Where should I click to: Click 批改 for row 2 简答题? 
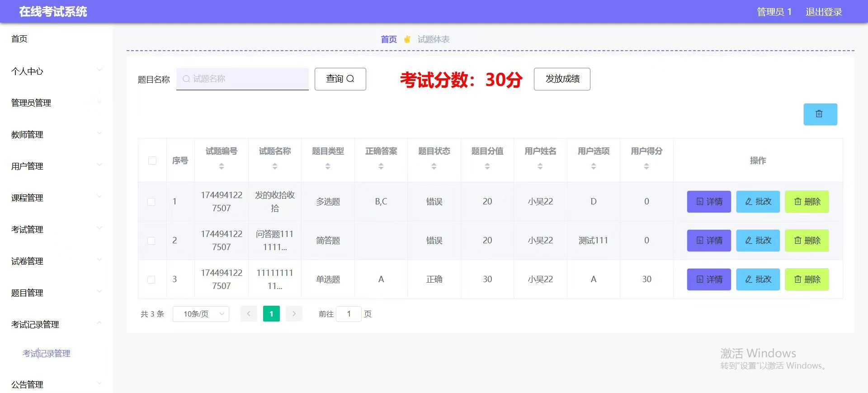tap(758, 241)
